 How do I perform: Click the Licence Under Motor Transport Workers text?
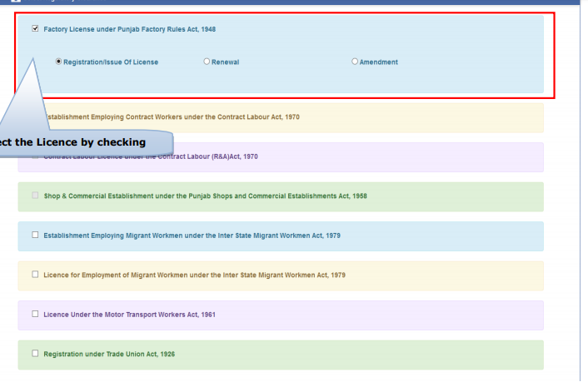(130, 315)
